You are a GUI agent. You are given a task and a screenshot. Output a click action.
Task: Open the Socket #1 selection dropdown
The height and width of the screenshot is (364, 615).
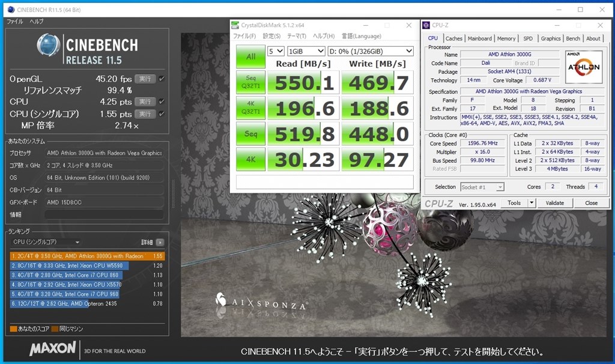[x=482, y=187]
